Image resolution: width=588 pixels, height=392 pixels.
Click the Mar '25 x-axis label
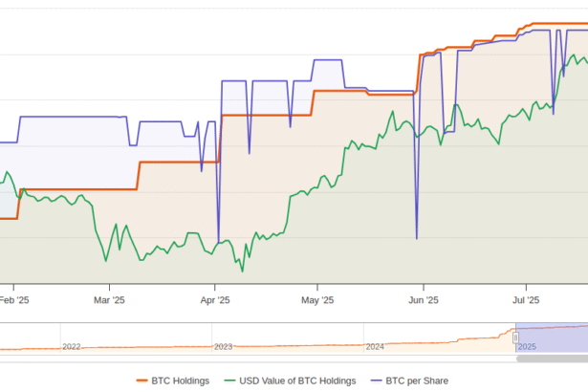click(x=110, y=300)
